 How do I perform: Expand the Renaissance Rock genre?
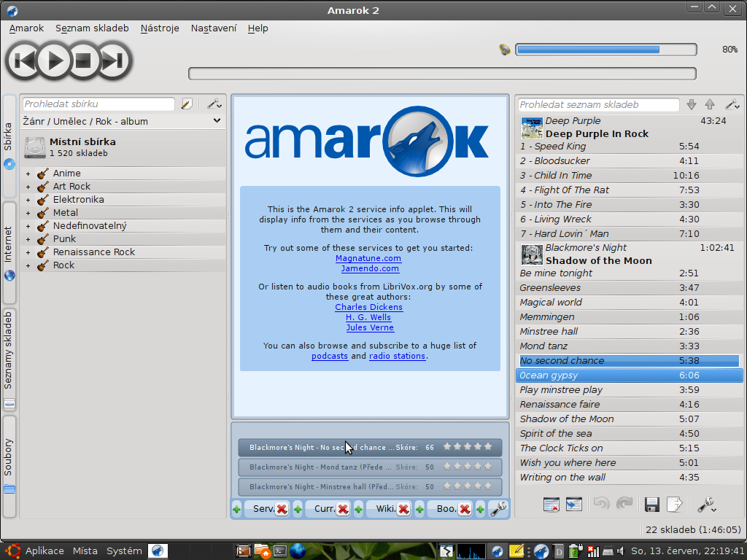pyautogui.click(x=28, y=252)
